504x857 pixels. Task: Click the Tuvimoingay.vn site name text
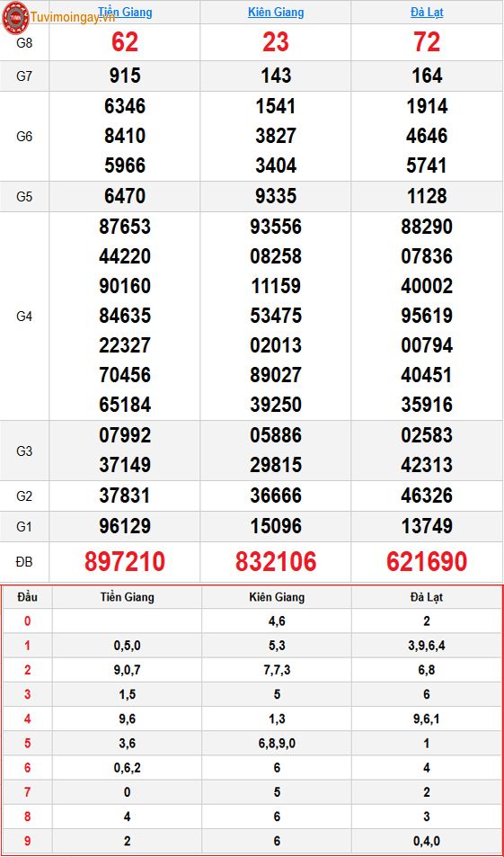point(73,17)
